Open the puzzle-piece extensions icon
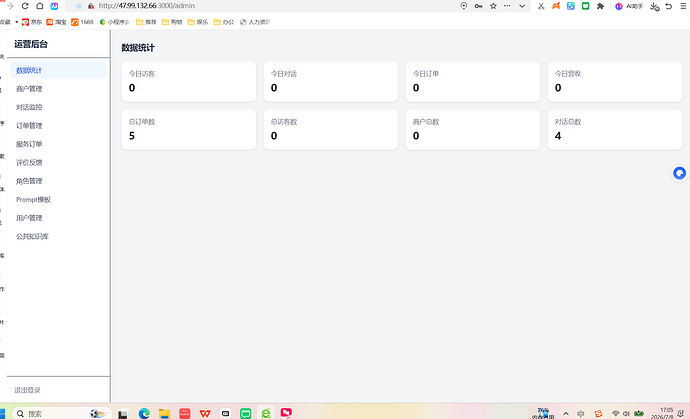 point(600,6)
